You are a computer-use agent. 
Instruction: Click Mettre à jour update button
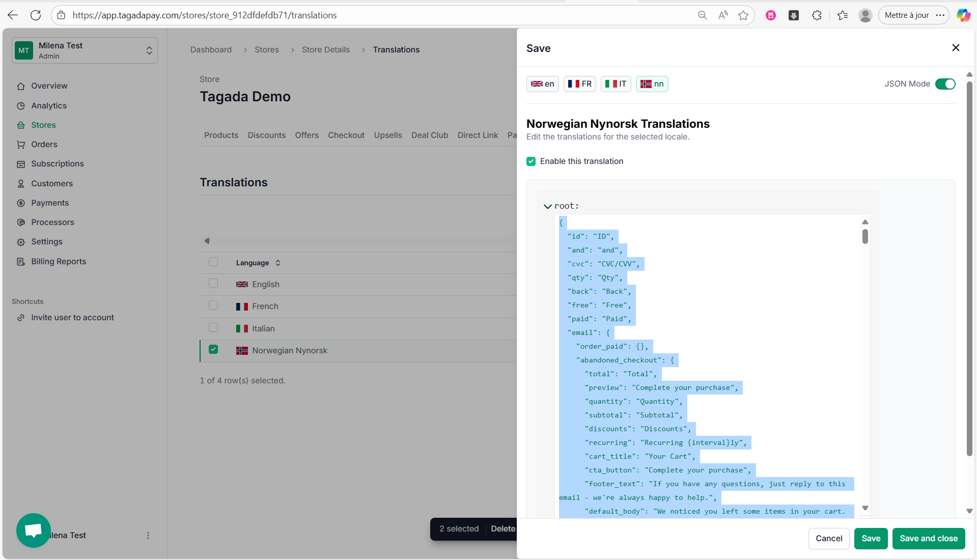tap(907, 15)
